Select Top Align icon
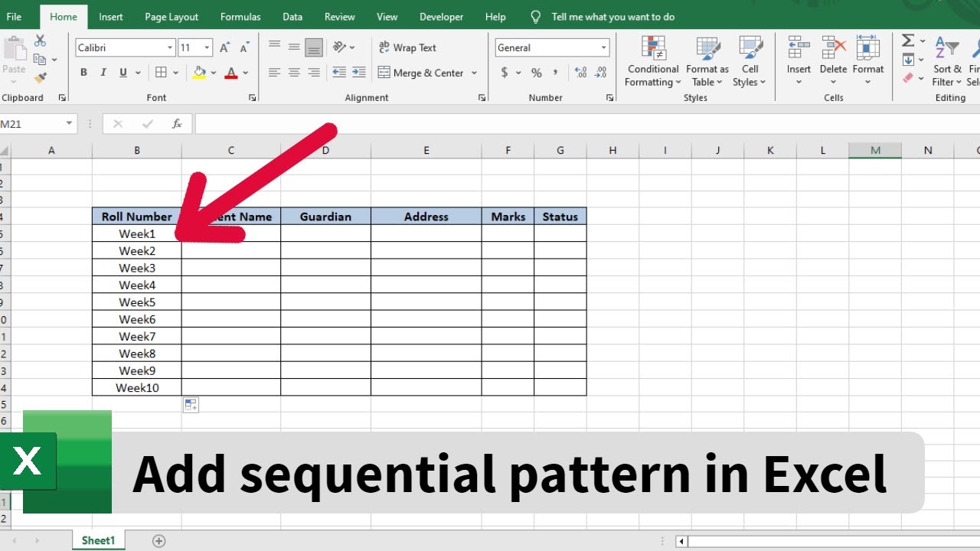 point(274,47)
